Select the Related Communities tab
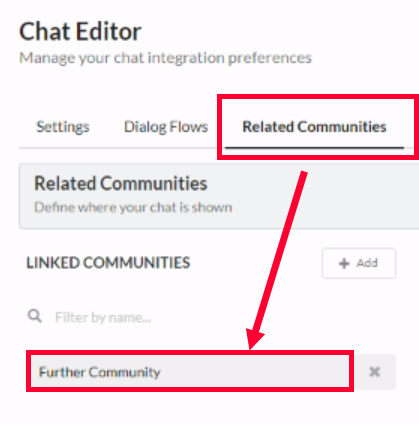Screen dimensions: 419x424 [x=314, y=127]
